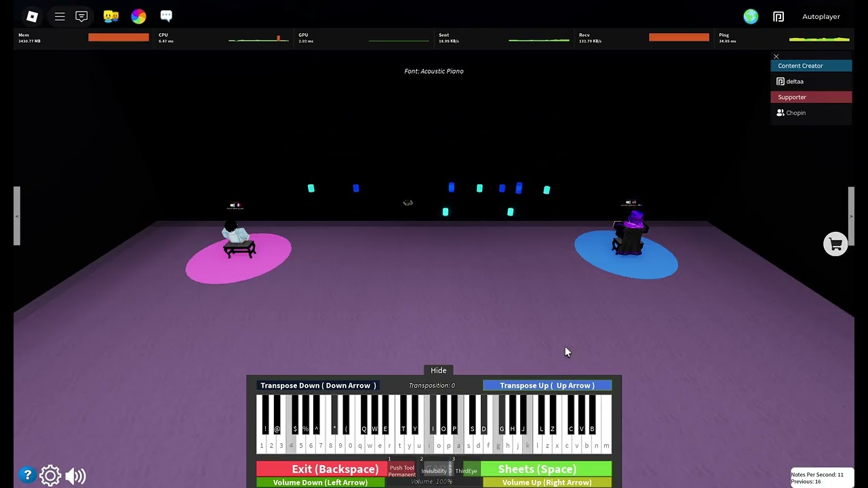Image resolution: width=868 pixels, height=488 pixels.
Task: Click the people icon beside Chopin
Action: point(781,113)
